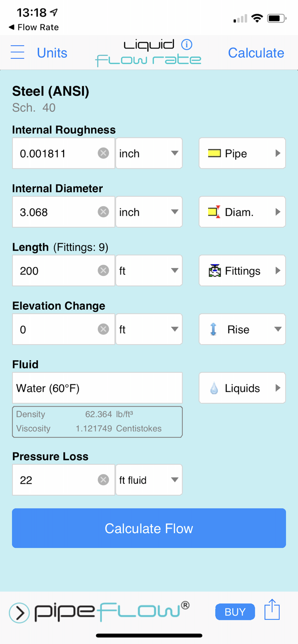Tap the BUY button
The height and width of the screenshot is (644, 298).
235,611
